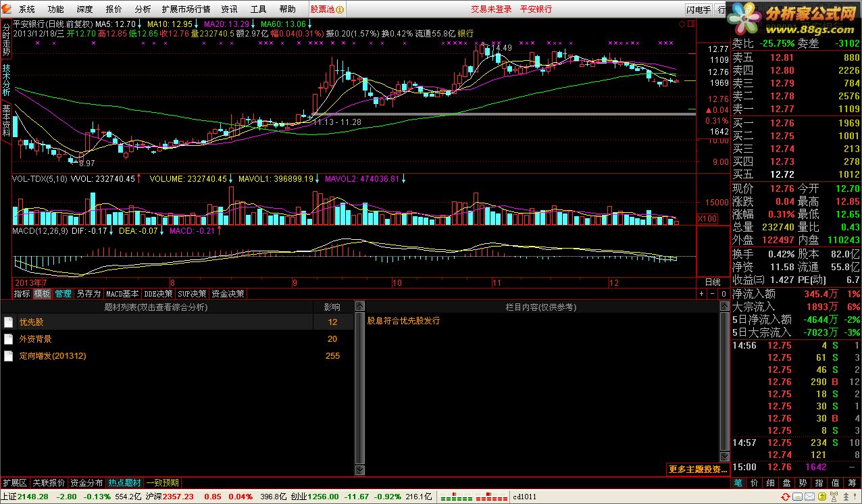Click the 交易未登录 link

(491, 9)
